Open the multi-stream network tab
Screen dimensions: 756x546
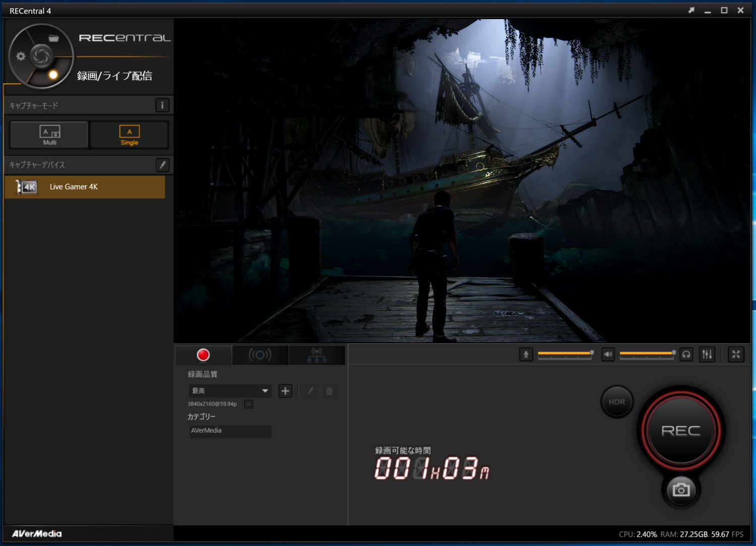(317, 355)
